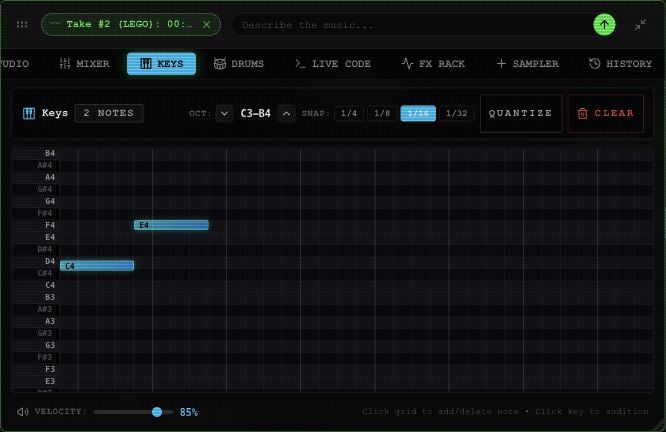Click the C4 note block
This screenshot has height=432, width=666.
(x=97, y=266)
